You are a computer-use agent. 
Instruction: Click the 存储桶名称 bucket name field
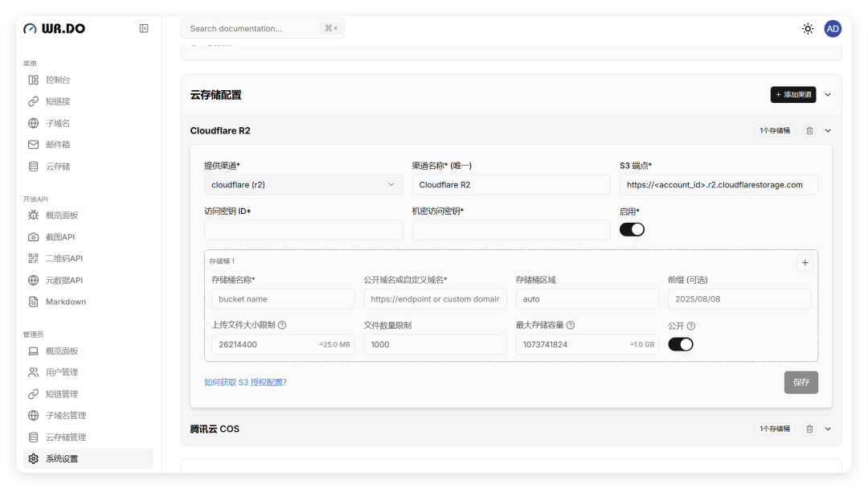click(x=283, y=299)
